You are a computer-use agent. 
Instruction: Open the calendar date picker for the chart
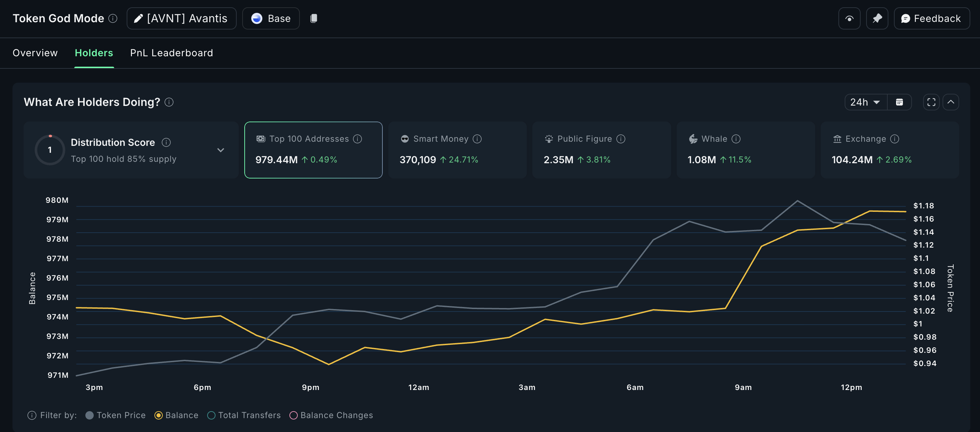(899, 102)
